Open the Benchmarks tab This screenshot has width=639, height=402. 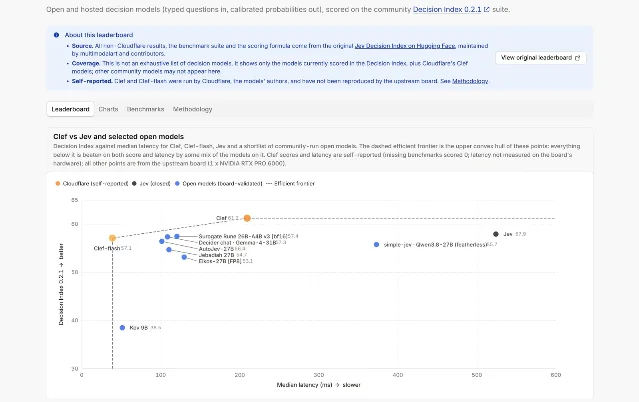click(145, 109)
